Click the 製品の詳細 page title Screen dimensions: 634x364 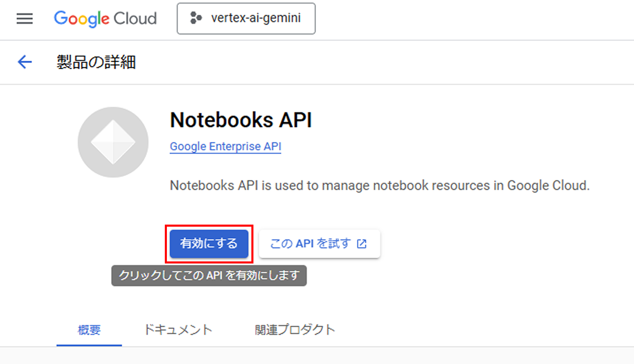[96, 62]
